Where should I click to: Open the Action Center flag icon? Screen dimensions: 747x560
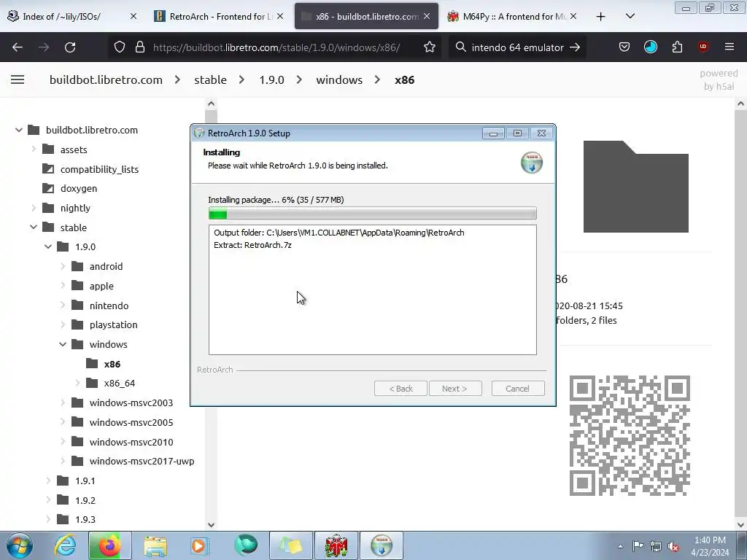click(638, 546)
